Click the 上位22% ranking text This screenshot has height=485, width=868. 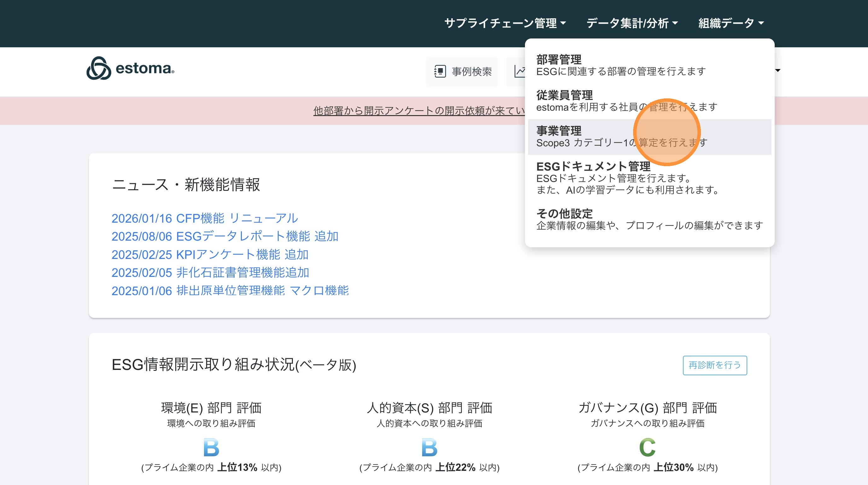456,467
